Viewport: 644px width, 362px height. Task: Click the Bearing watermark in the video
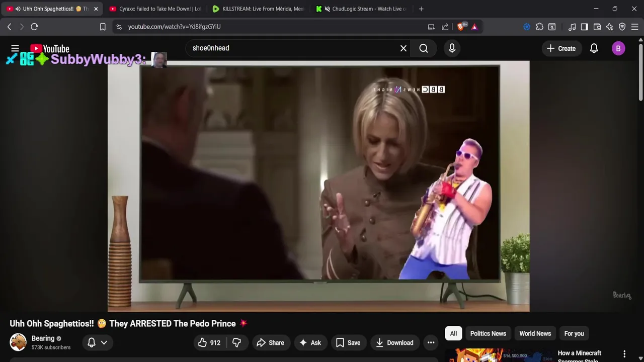coord(622,295)
